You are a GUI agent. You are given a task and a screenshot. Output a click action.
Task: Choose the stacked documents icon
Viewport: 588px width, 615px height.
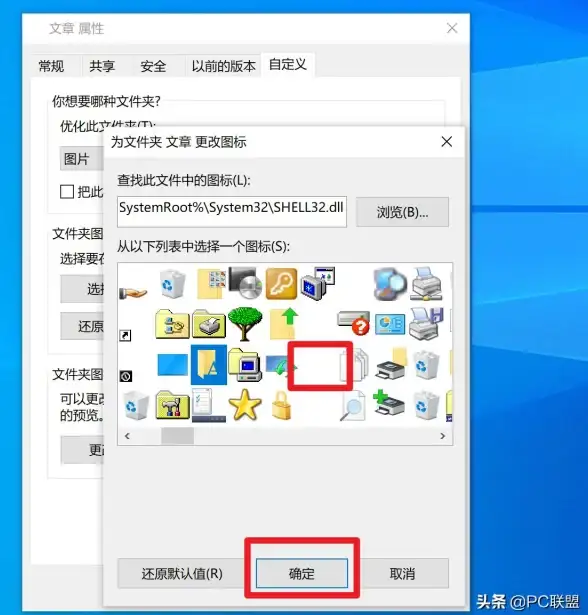(355, 366)
